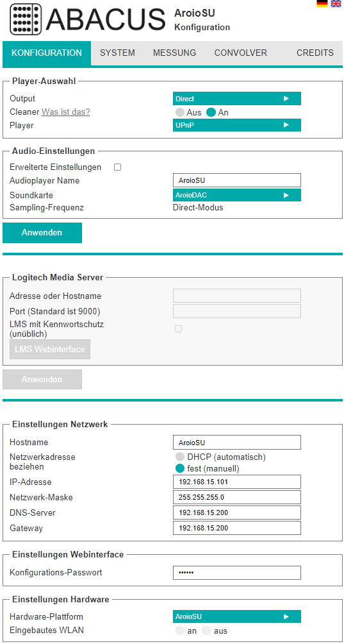Open the MESSUNG tab
The image size is (344, 644).
[x=175, y=53]
